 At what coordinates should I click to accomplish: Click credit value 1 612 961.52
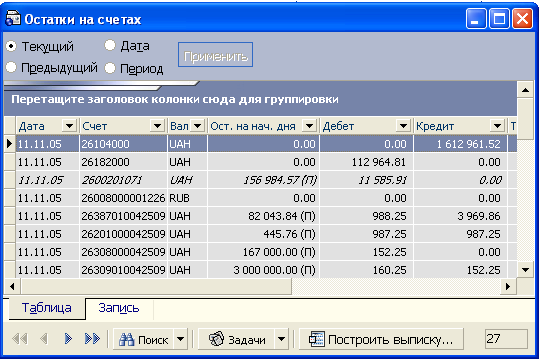(x=460, y=144)
